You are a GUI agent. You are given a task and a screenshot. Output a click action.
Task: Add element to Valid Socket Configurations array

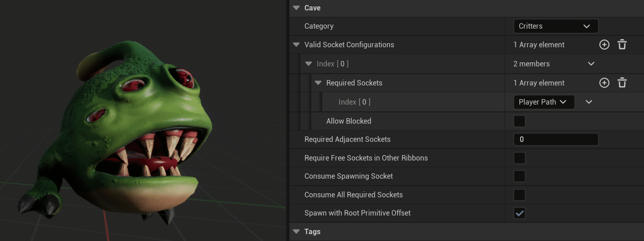[604, 45]
